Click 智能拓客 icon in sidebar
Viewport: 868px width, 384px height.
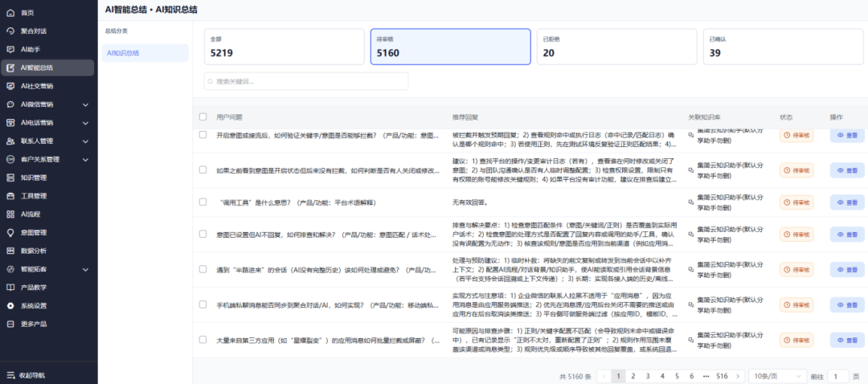[10, 269]
